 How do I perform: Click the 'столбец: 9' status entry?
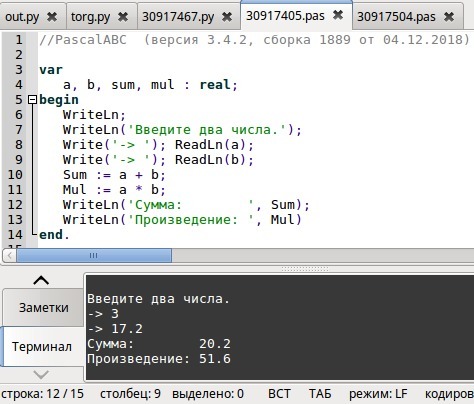tap(130, 394)
